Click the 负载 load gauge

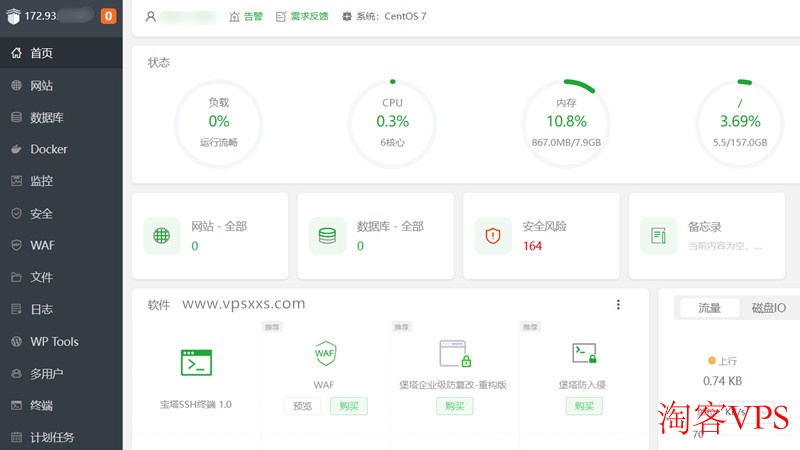(219, 123)
